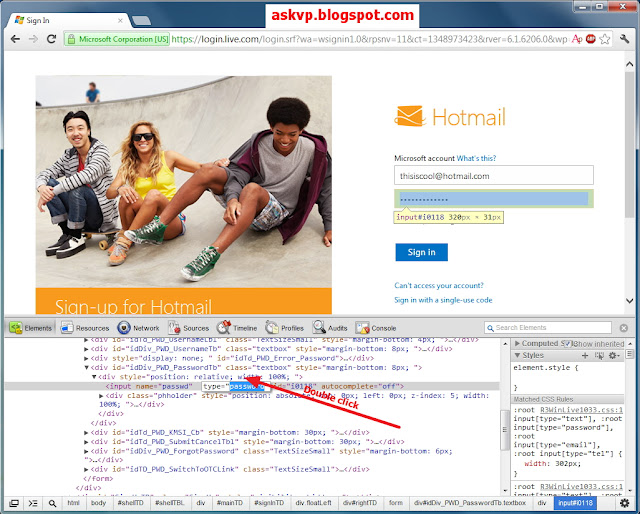Expand the idTd_PWD_Error_Password div node

[86, 358]
